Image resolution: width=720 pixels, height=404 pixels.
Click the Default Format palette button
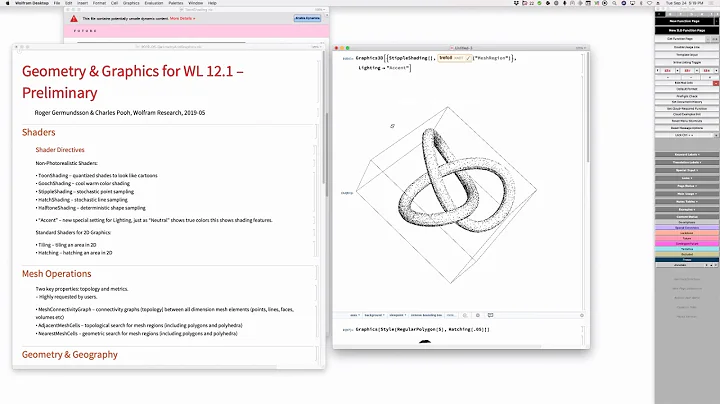click(x=687, y=89)
